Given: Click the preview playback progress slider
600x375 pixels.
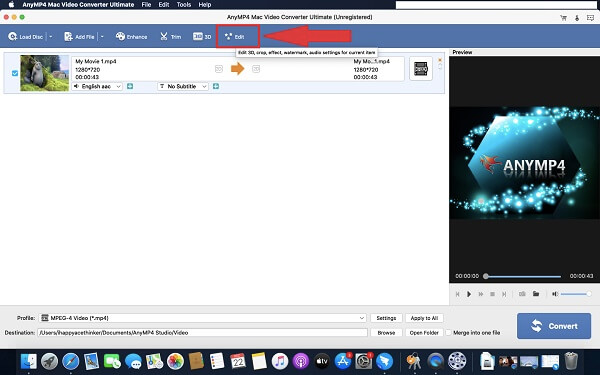Looking at the screenshot, I should point(522,276).
